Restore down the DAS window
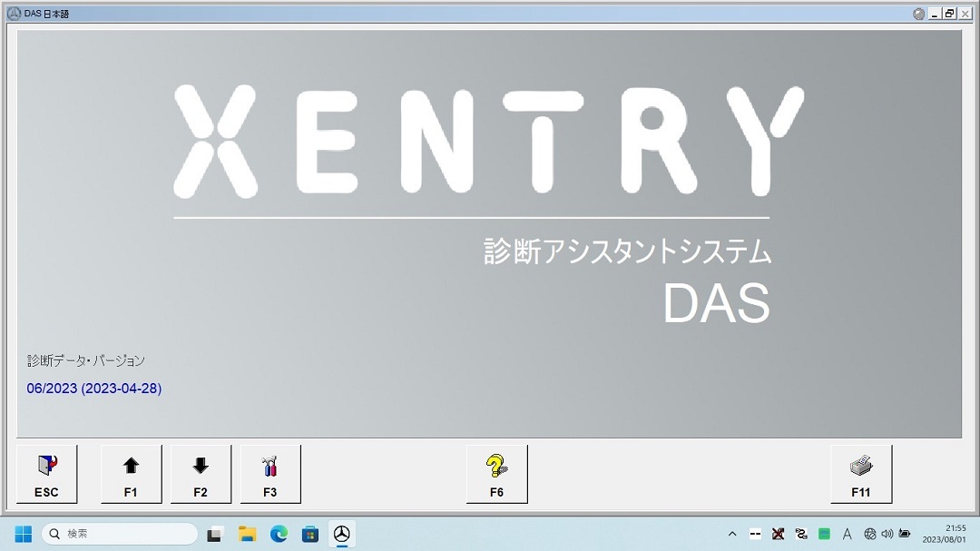The height and width of the screenshot is (551, 980). coord(950,14)
